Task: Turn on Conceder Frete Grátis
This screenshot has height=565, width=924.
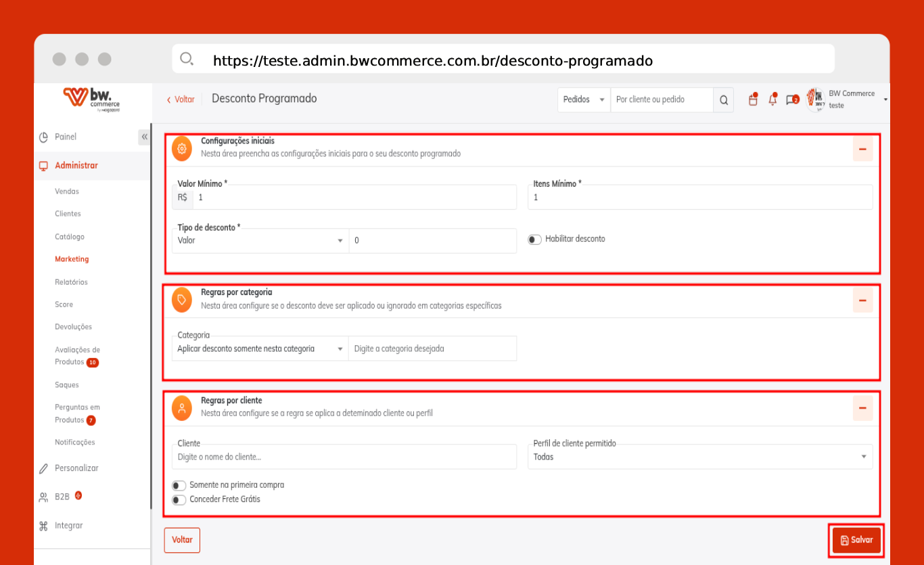Action: coord(179,500)
